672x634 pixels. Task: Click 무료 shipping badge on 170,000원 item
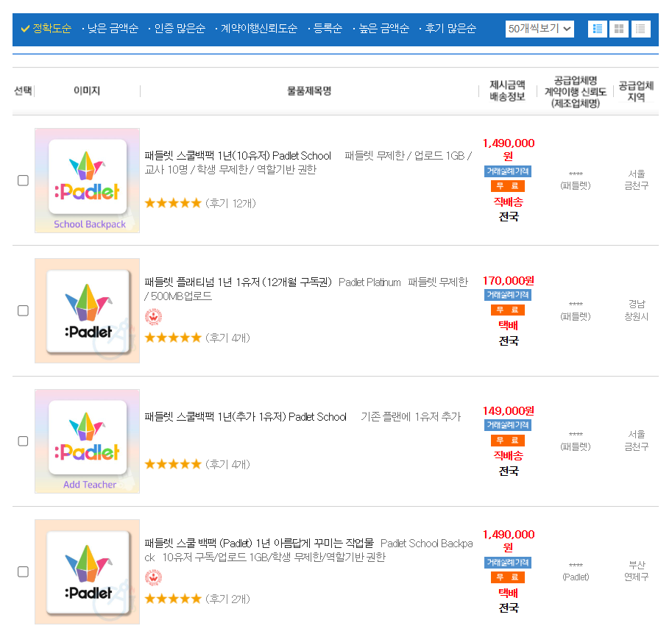point(508,310)
